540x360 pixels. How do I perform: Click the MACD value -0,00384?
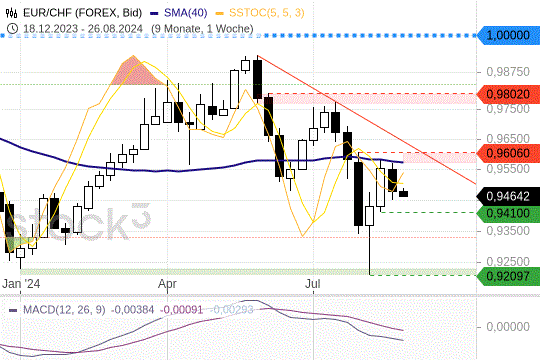(x=132, y=310)
